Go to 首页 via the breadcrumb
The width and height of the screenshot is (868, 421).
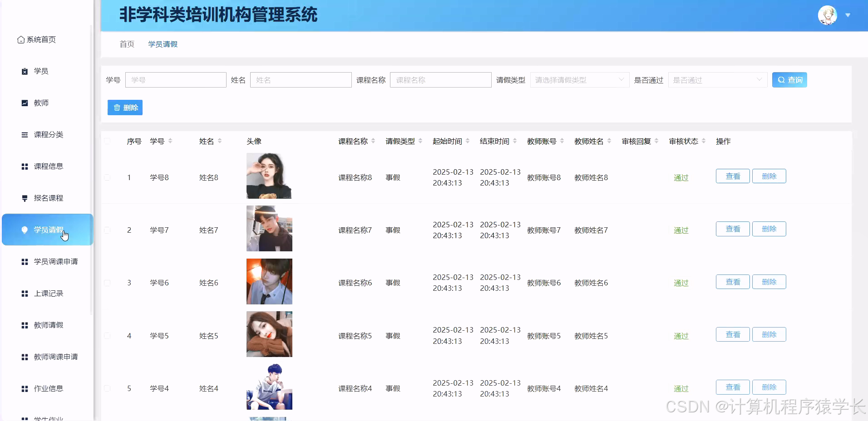[x=126, y=44]
